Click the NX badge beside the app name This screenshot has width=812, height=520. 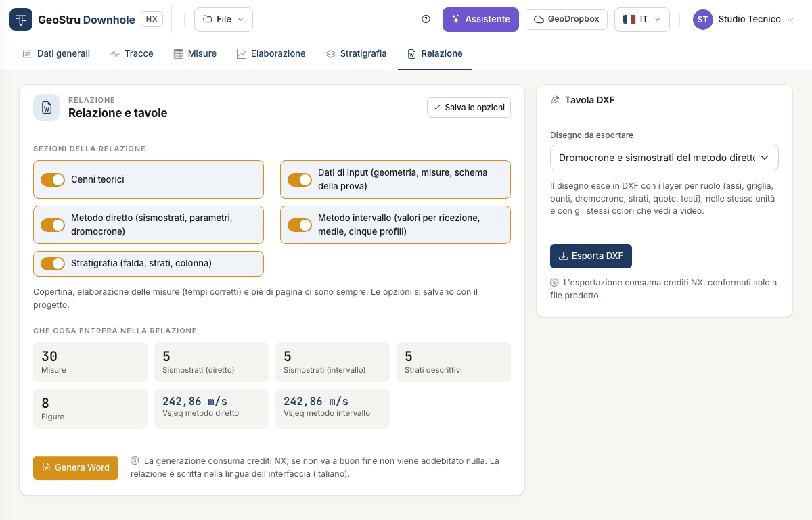(x=152, y=20)
